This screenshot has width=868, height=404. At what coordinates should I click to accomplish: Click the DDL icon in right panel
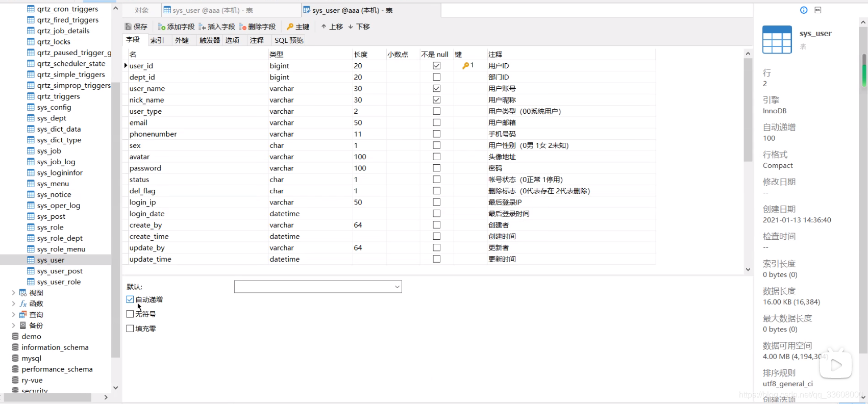[x=817, y=10]
